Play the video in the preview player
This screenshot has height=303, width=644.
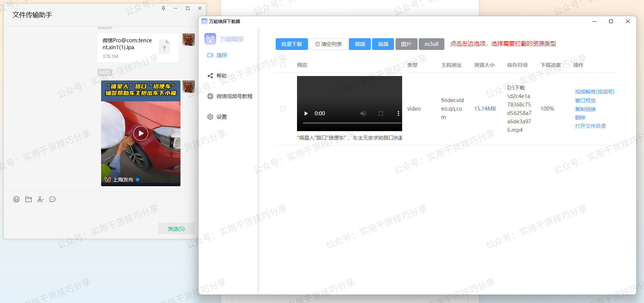coord(306,113)
